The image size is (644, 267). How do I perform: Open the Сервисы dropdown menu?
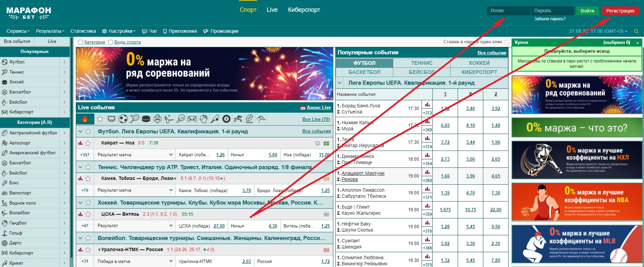(x=18, y=31)
